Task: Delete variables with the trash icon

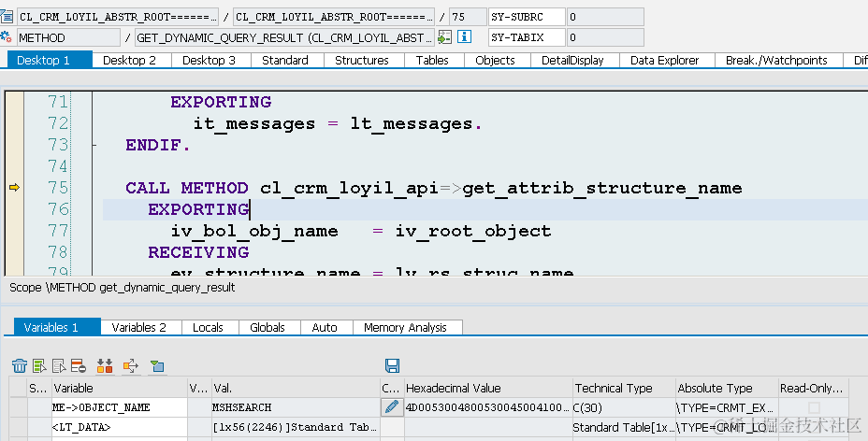Action: tap(20, 366)
